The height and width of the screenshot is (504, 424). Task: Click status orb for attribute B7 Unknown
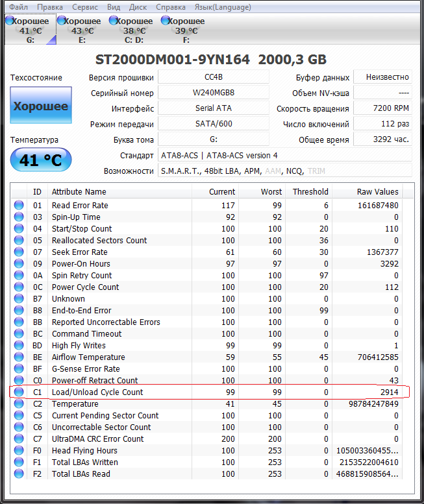coord(19,298)
